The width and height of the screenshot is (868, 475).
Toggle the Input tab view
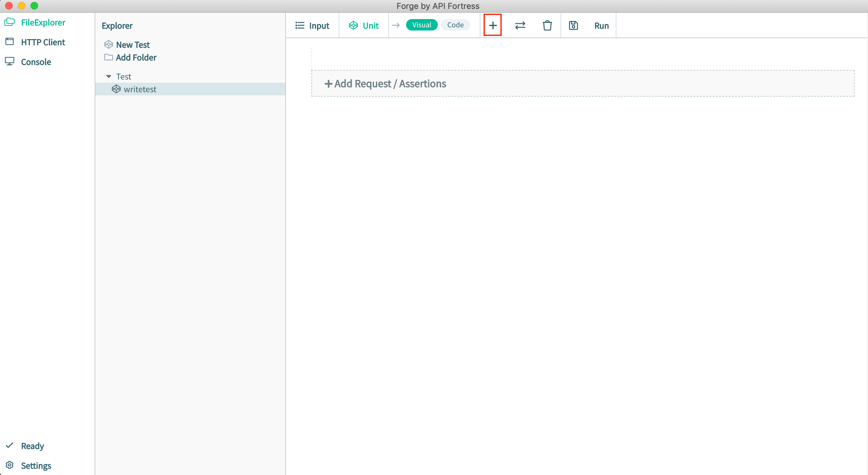(312, 25)
